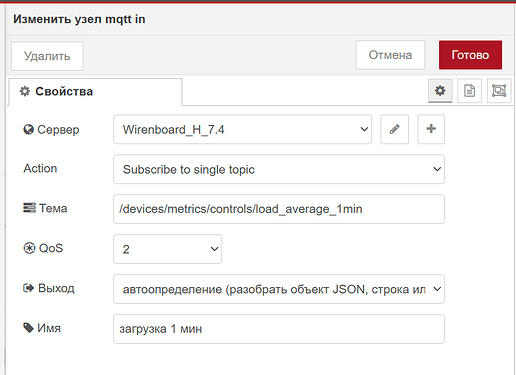Click the globe icon beside Сервер
The height and width of the screenshot is (375, 516).
[x=28, y=129]
